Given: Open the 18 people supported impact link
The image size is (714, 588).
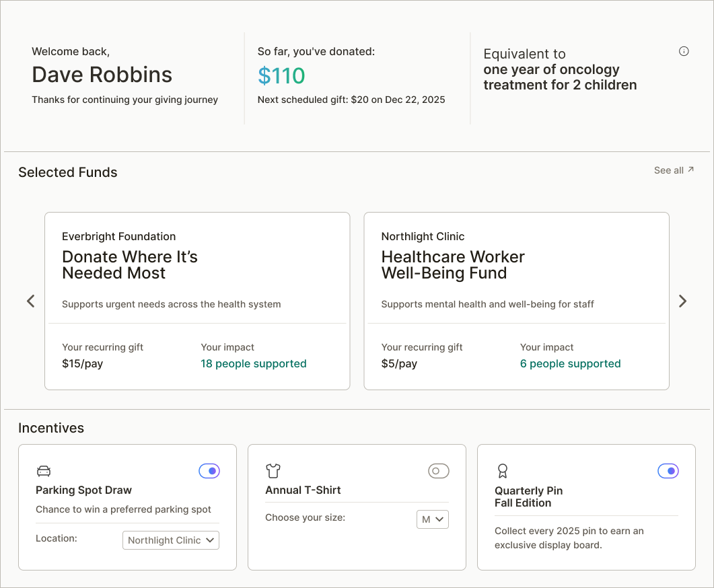Looking at the screenshot, I should 254,363.
